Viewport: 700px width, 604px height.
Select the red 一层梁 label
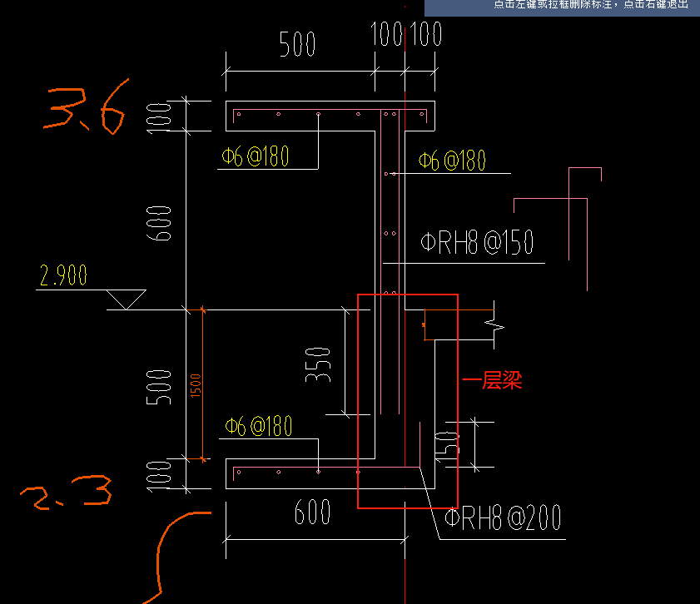point(492,380)
